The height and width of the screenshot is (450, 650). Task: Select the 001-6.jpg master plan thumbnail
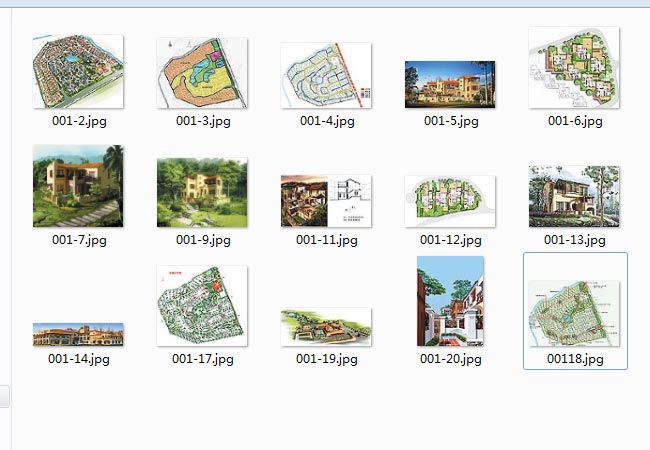(574, 68)
